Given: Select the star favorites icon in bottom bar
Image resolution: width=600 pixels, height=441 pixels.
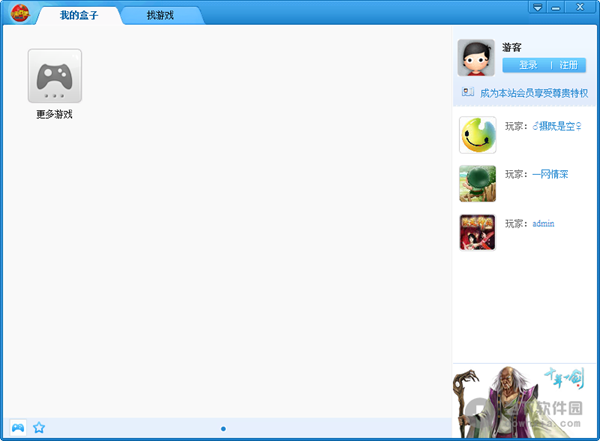Looking at the screenshot, I should pos(39,427).
